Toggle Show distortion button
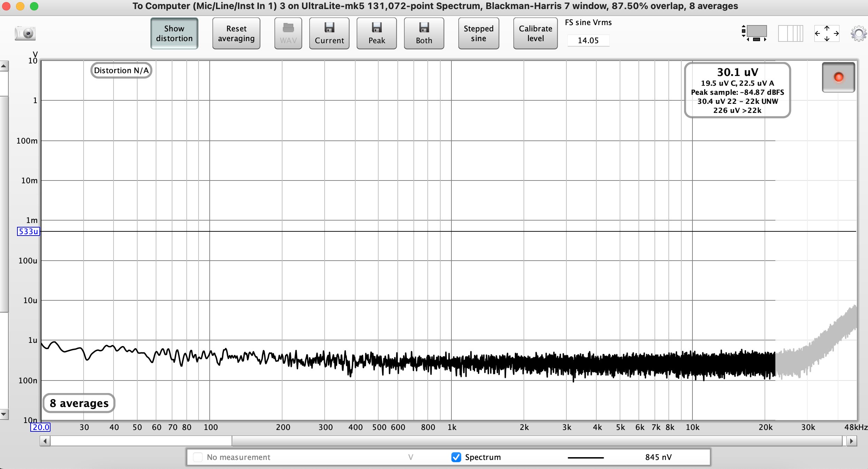The image size is (868, 469). 174,33
